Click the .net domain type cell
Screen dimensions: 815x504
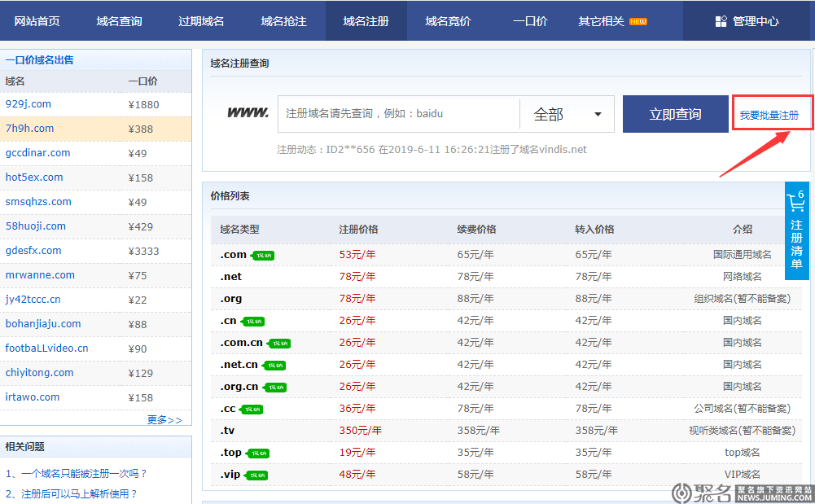[230, 276]
